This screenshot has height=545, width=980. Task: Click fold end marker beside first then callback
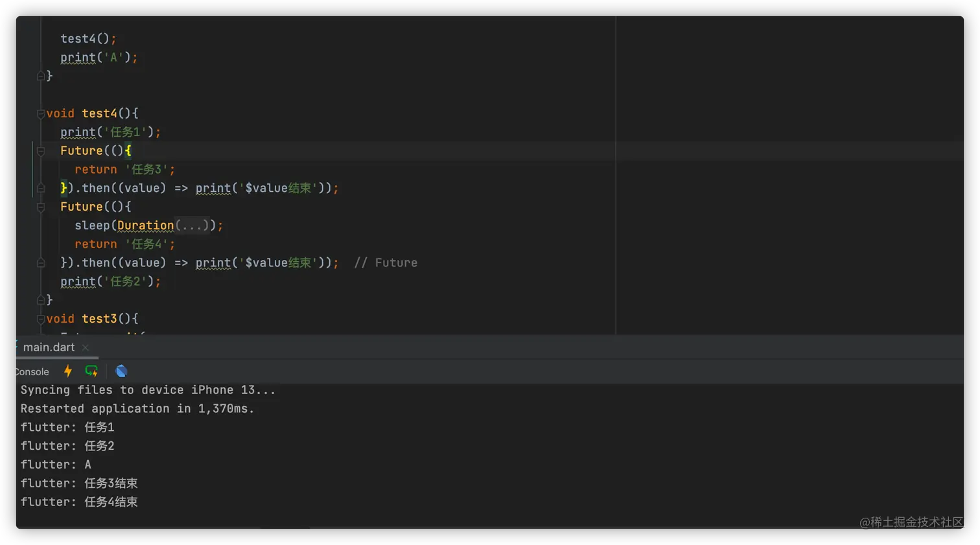(40, 189)
